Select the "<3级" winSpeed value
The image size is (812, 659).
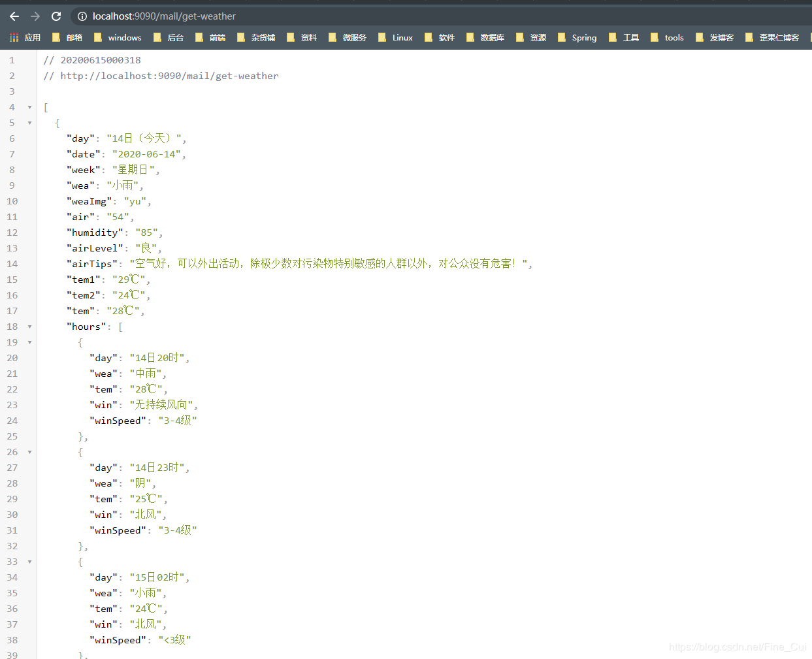coord(174,640)
